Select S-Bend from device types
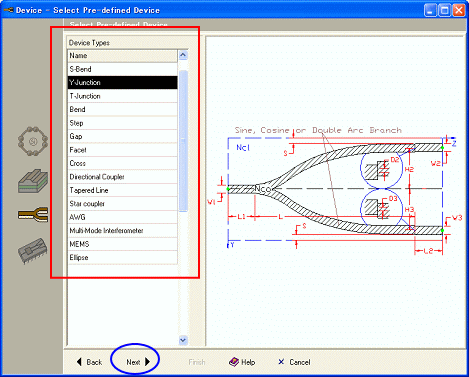Image resolution: width=469 pixels, height=377 pixels. pyautogui.click(x=122, y=69)
